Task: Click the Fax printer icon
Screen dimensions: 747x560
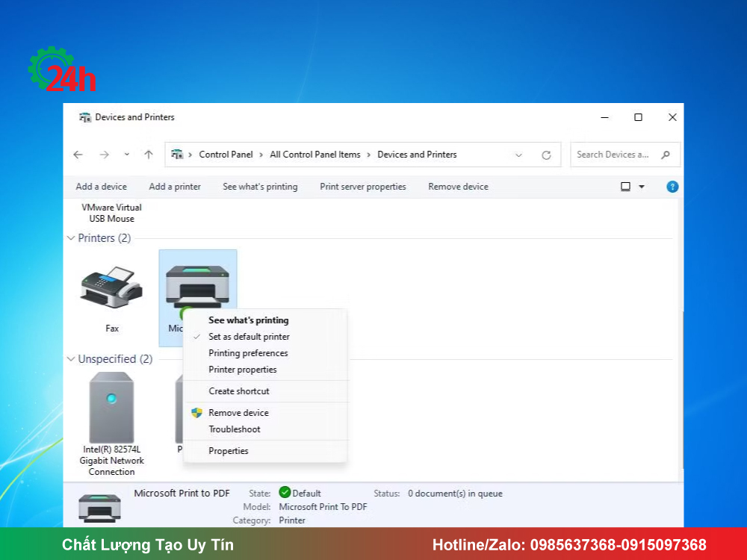Action: click(x=112, y=287)
